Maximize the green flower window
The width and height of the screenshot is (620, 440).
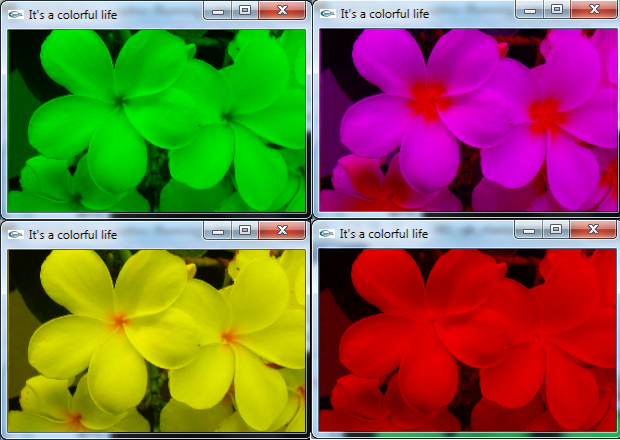[x=245, y=11]
